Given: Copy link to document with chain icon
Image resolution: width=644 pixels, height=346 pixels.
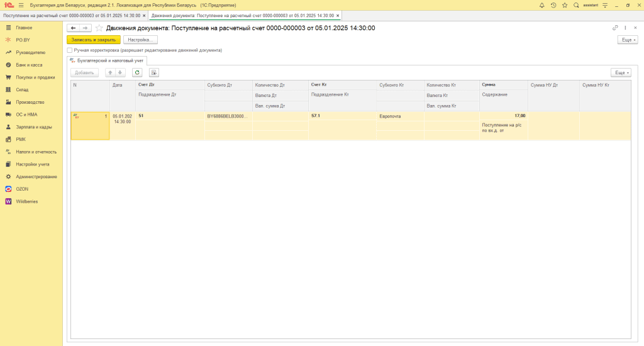Looking at the screenshot, I should [x=615, y=28].
